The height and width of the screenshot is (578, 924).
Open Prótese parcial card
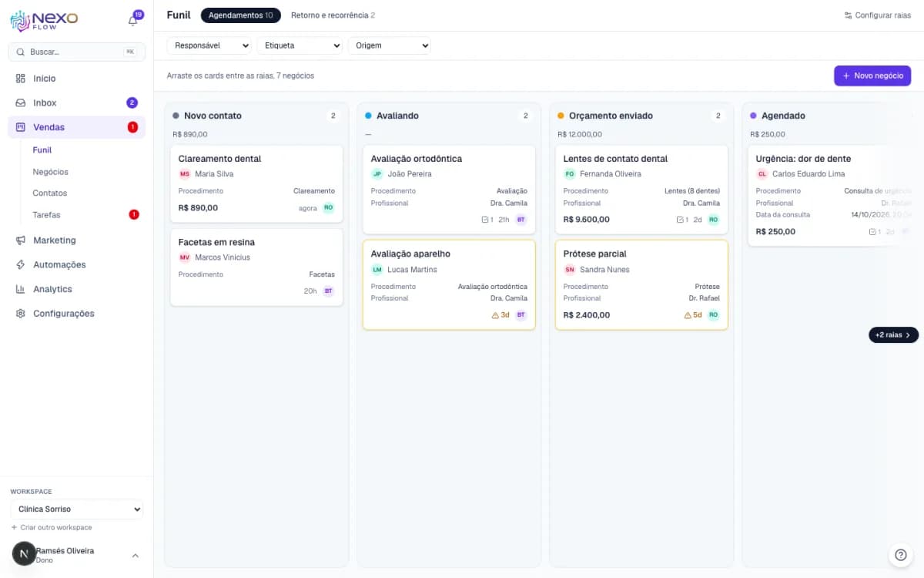[x=641, y=285]
